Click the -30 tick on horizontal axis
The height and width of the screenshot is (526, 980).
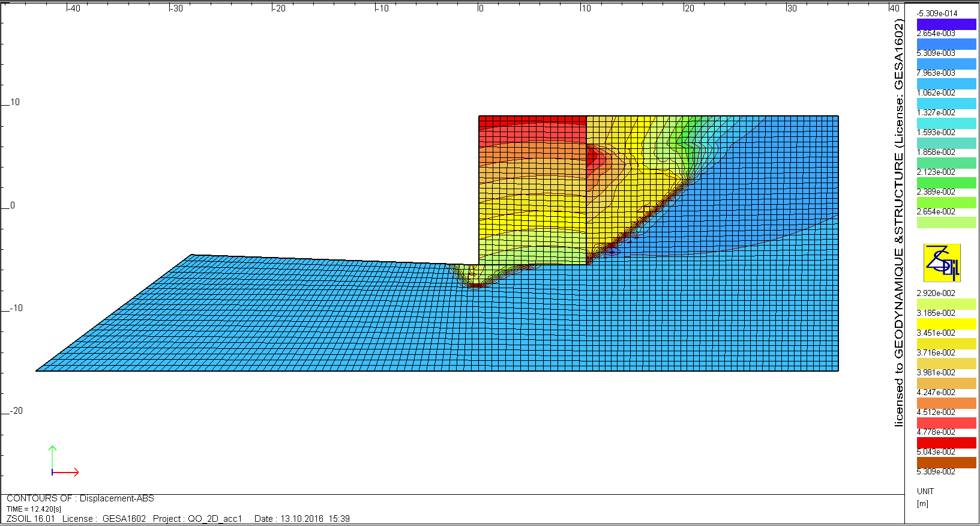[x=176, y=8]
